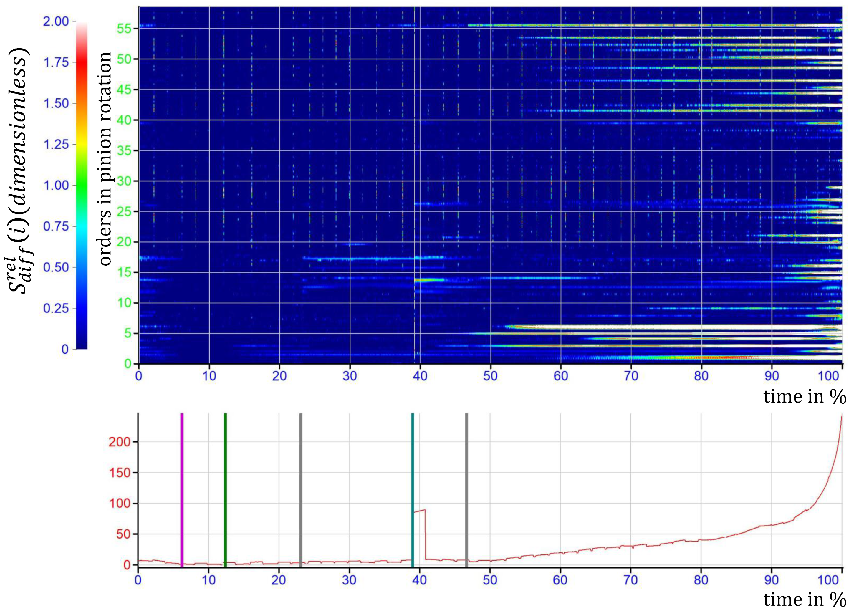Select the gray marker line near 23%
Screen dimensions: 854x616
click(300, 490)
